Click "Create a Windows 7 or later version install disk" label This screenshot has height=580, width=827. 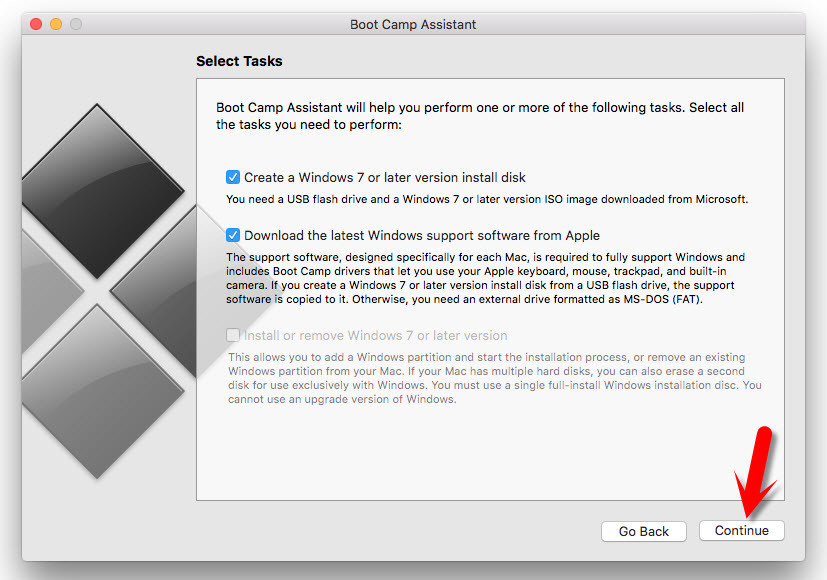(x=384, y=178)
